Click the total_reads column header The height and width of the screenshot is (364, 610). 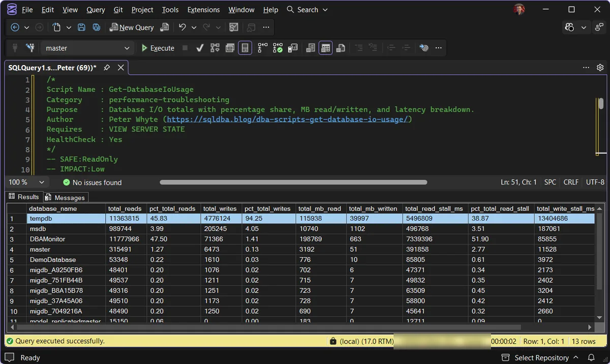click(x=127, y=208)
